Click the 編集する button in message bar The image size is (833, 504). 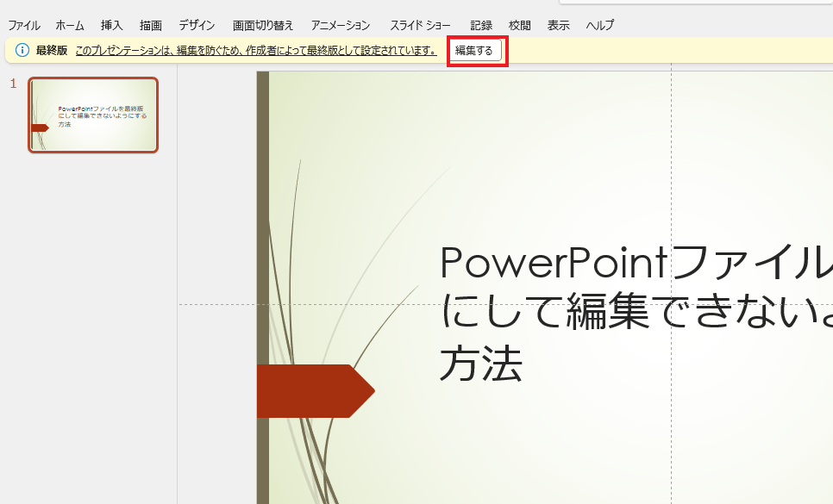coord(474,51)
